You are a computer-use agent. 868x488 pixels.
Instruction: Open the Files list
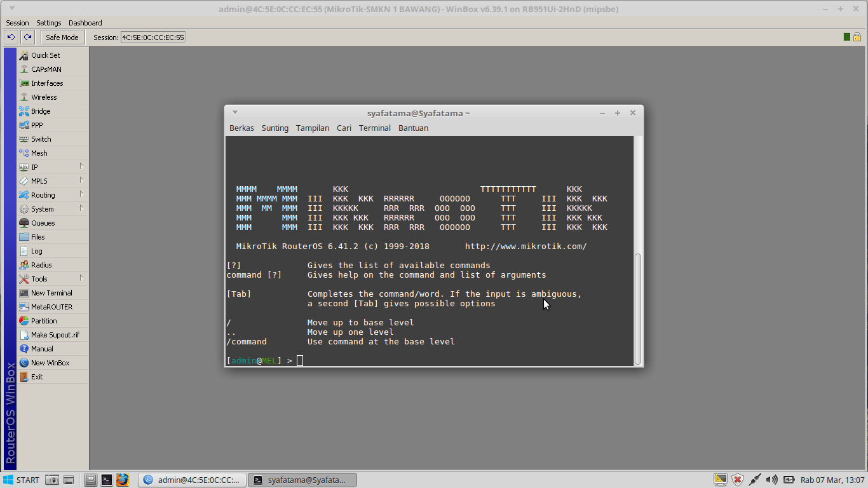[53, 237]
